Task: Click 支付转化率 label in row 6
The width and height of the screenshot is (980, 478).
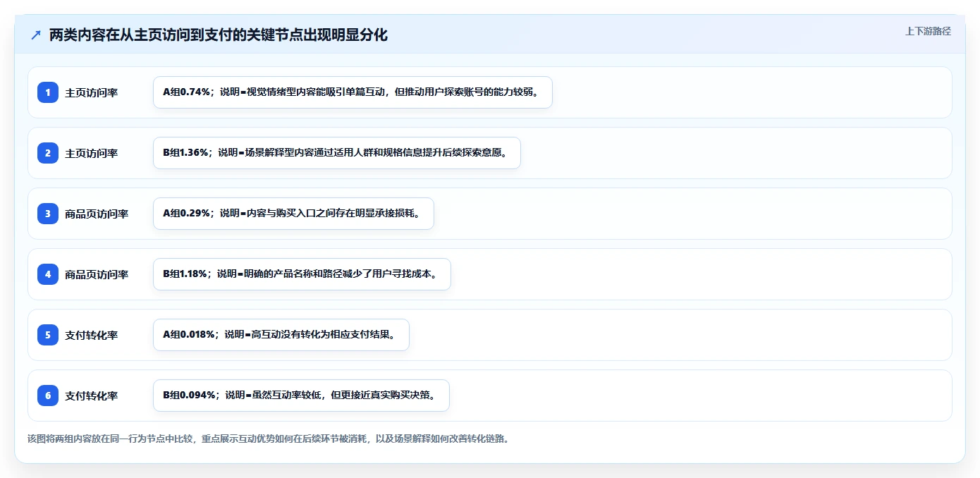Action: tap(92, 396)
